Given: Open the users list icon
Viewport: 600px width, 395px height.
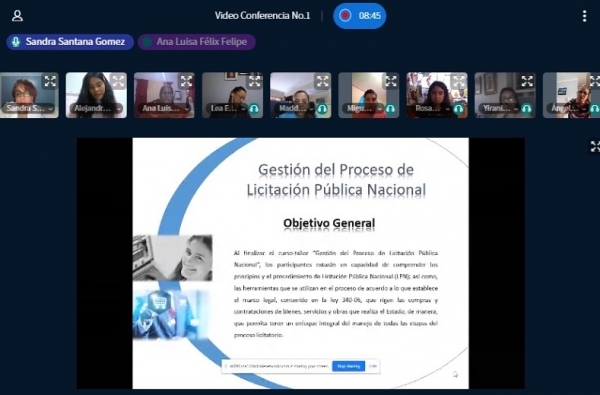Looking at the screenshot, I should coord(17,16).
